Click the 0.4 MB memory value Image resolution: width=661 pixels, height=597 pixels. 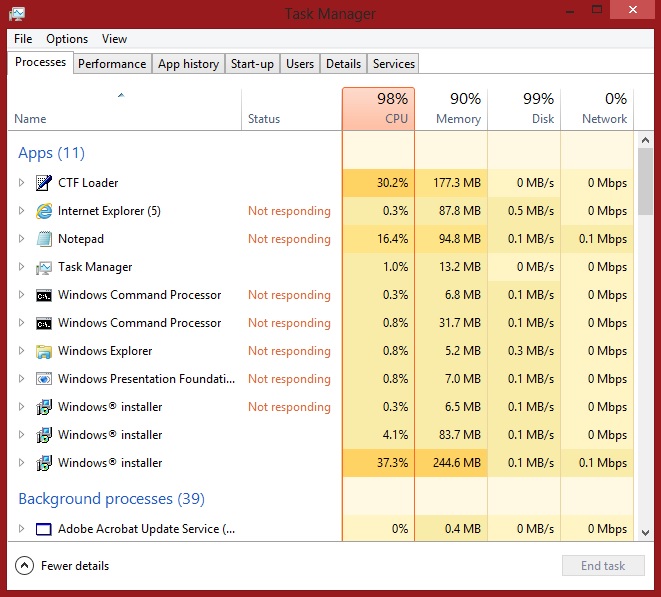coord(463,528)
